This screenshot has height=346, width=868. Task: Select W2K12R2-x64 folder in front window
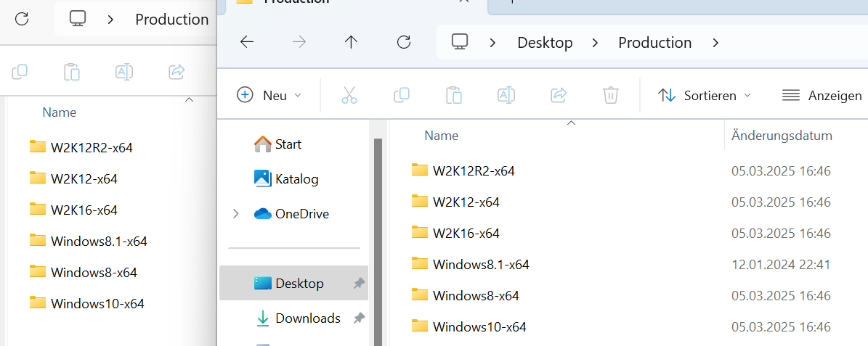463,170
